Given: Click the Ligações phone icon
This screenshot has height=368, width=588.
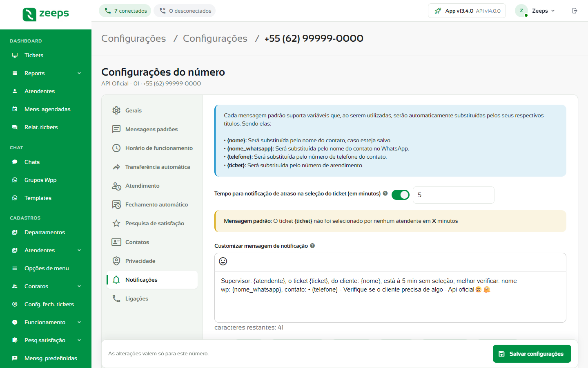Looking at the screenshot, I should (116, 298).
